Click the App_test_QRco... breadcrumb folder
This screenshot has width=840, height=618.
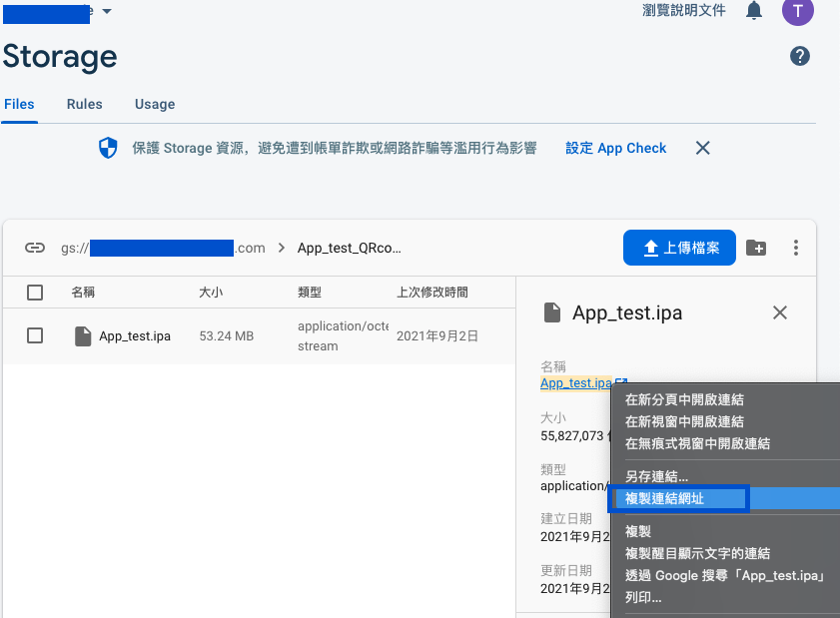tap(350, 248)
